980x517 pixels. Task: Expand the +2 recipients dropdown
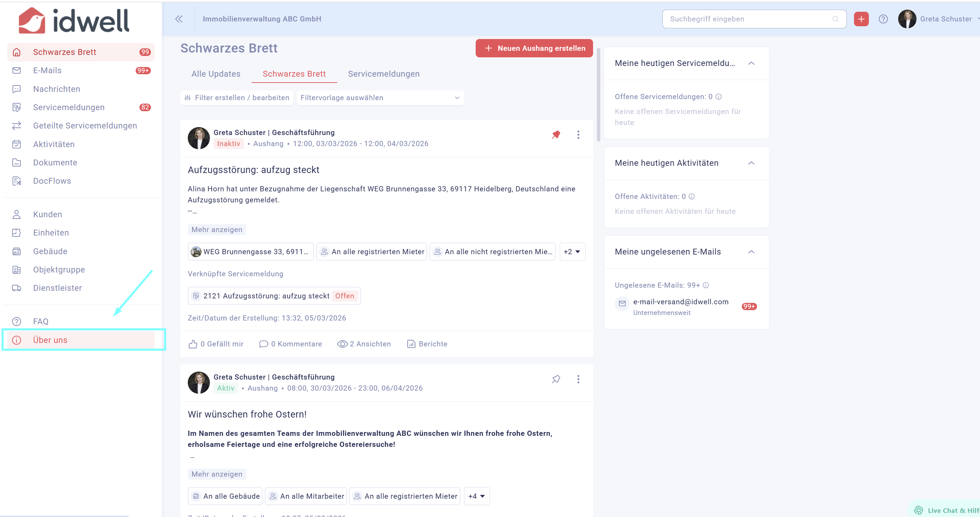(572, 252)
